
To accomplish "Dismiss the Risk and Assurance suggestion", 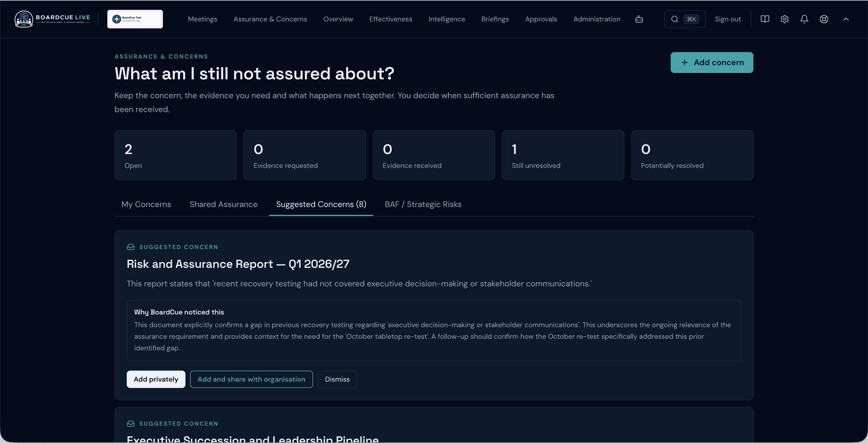I will tap(337, 379).
